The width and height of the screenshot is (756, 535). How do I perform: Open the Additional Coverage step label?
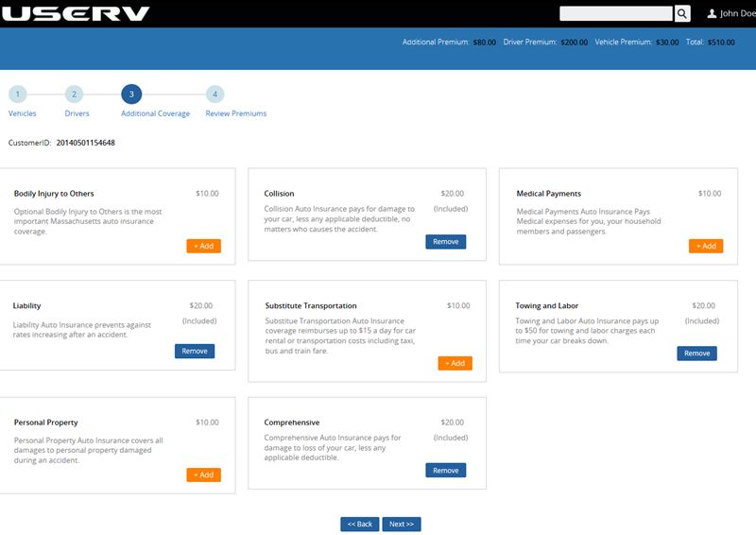point(155,113)
